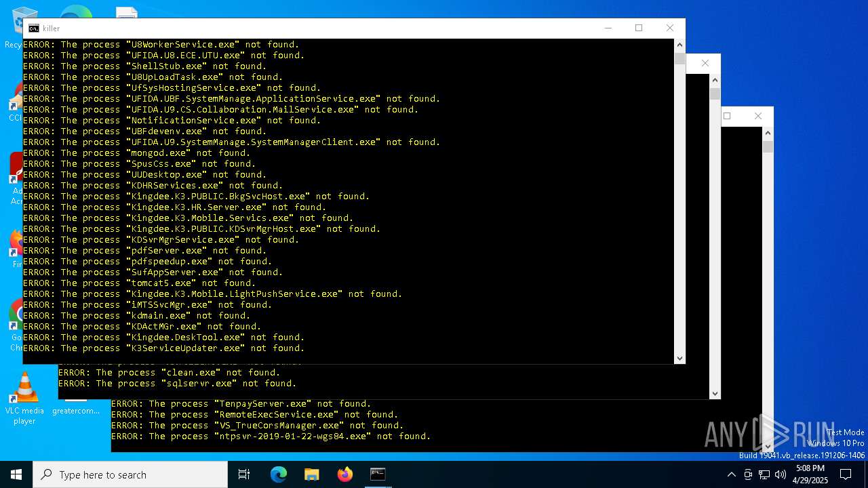Click the line mentioning "Kingdee.DeskTool.exe"

164,338
